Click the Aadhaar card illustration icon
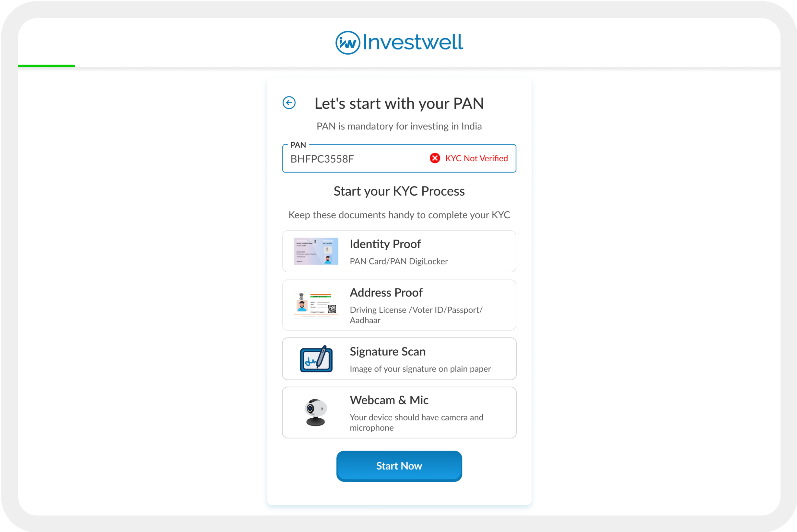The image size is (797, 532). tap(316, 305)
